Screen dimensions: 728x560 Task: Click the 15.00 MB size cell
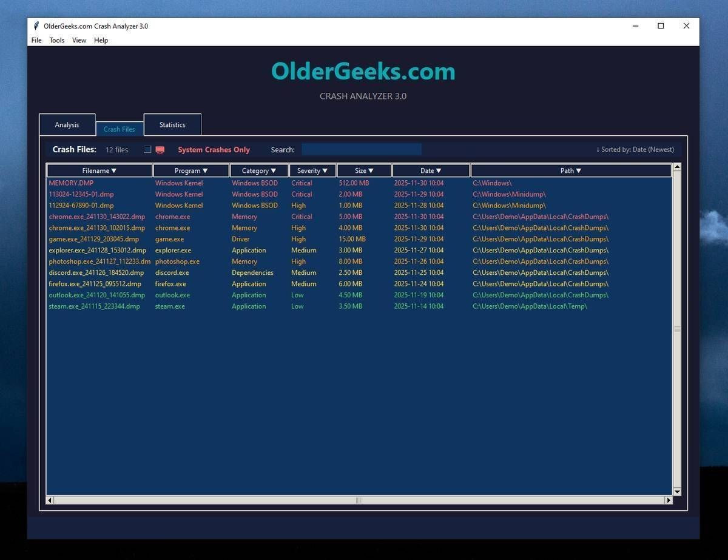point(352,239)
